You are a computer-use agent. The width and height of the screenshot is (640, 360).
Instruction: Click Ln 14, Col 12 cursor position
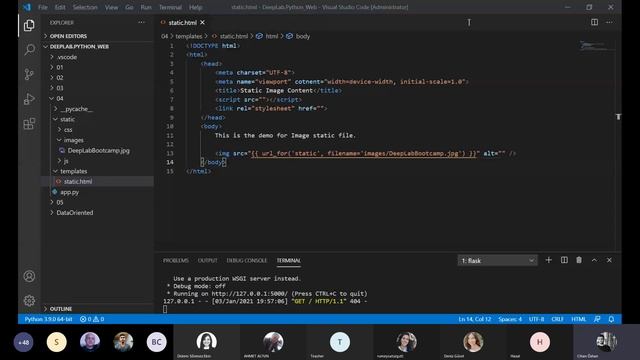474,319
